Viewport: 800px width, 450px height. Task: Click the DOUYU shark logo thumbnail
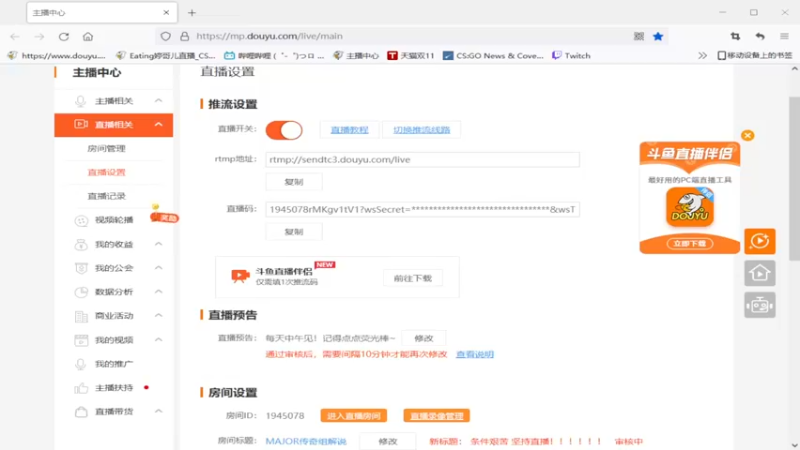click(x=690, y=207)
